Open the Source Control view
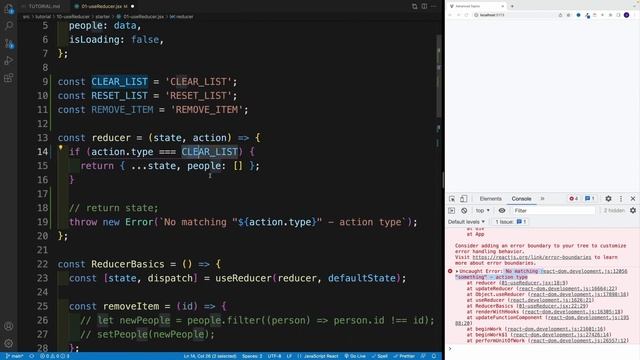The width and height of the screenshot is (640, 360). click(9, 43)
